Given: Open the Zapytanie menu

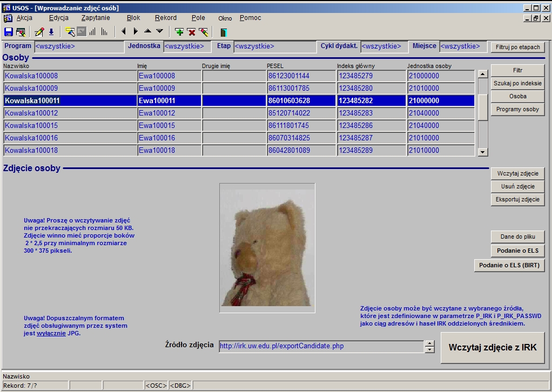Looking at the screenshot, I should point(96,18).
